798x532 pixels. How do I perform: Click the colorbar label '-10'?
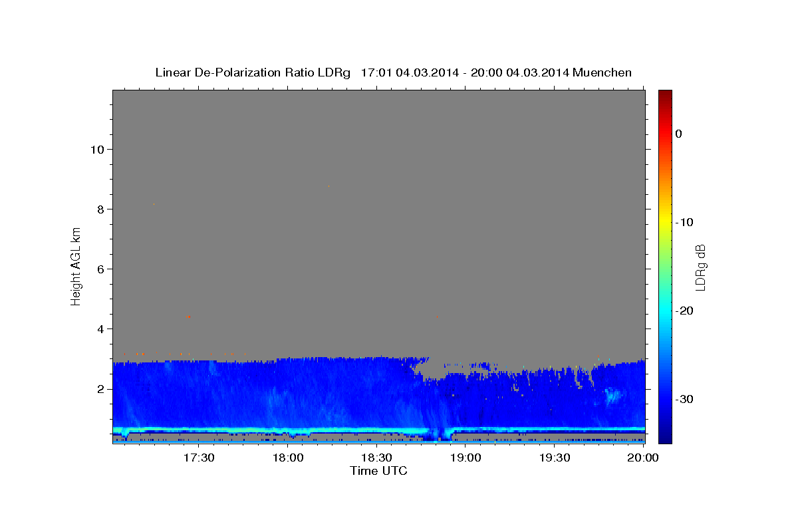pyautogui.click(x=684, y=222)
